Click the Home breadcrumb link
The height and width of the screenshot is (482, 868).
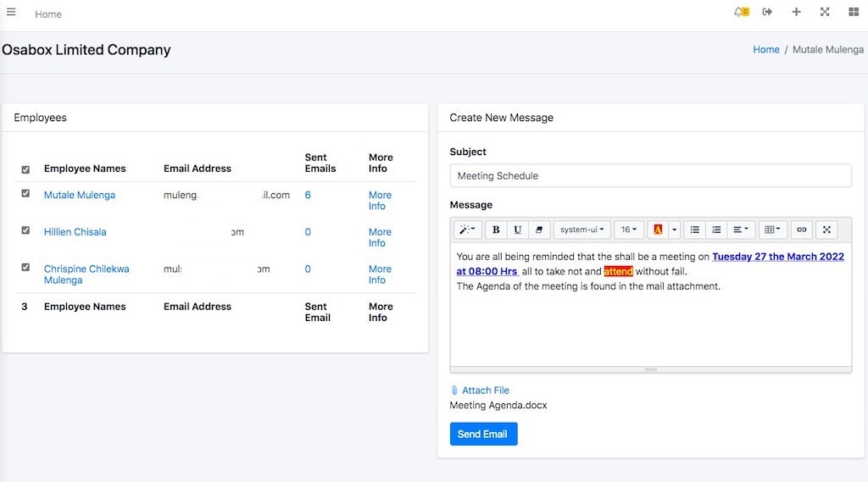[766, 49]
